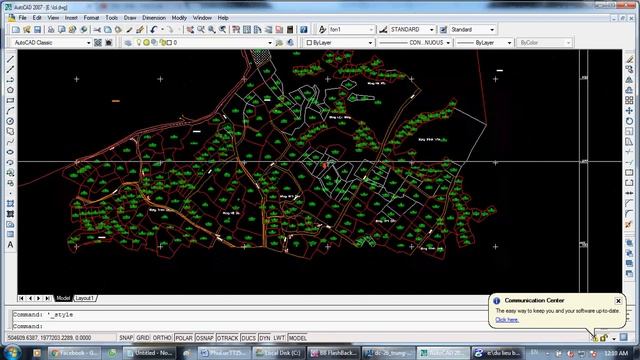Viewport: 640px width, 360px height.
Task: Open the Undo history dropdown arrow
Action: [162, 29]
